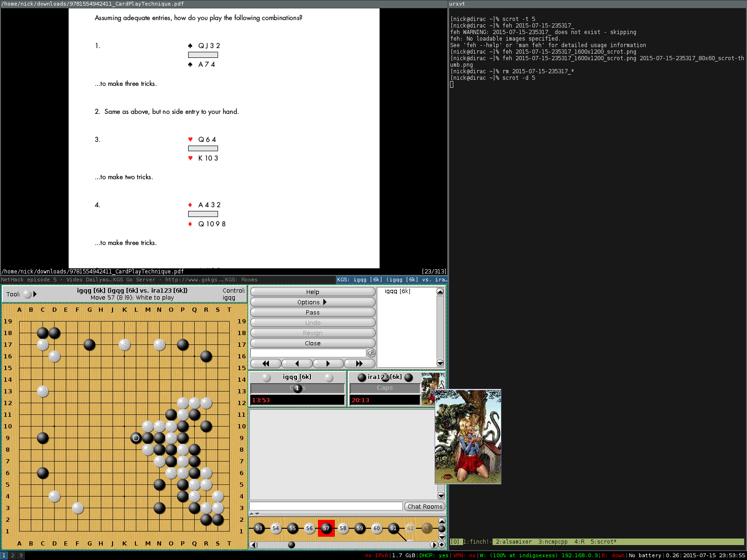This screenshot has width=747, height=560.
Task: Switch to workspace 2 in bottom bar
Action: point(13,555)
